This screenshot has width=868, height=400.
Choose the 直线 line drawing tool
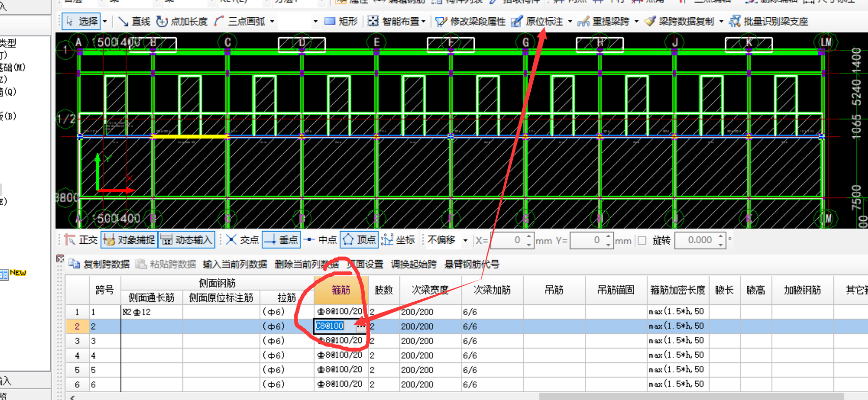click(x=134, y=21)
